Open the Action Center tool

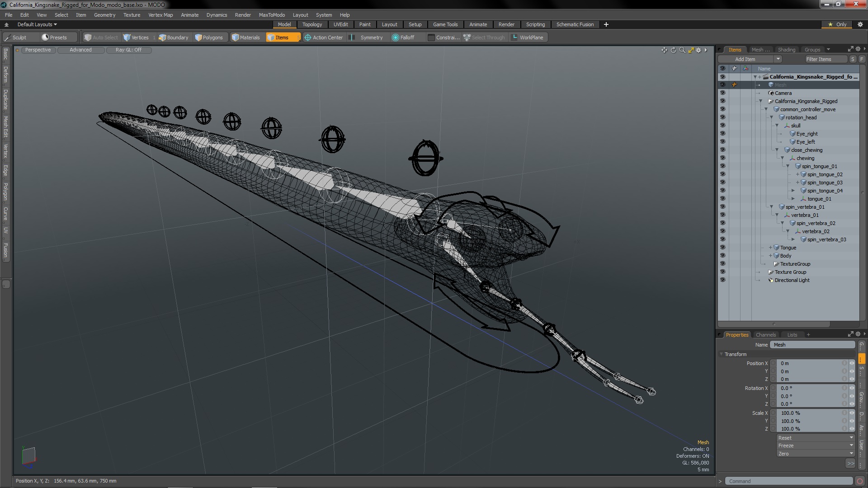(324, 38)
